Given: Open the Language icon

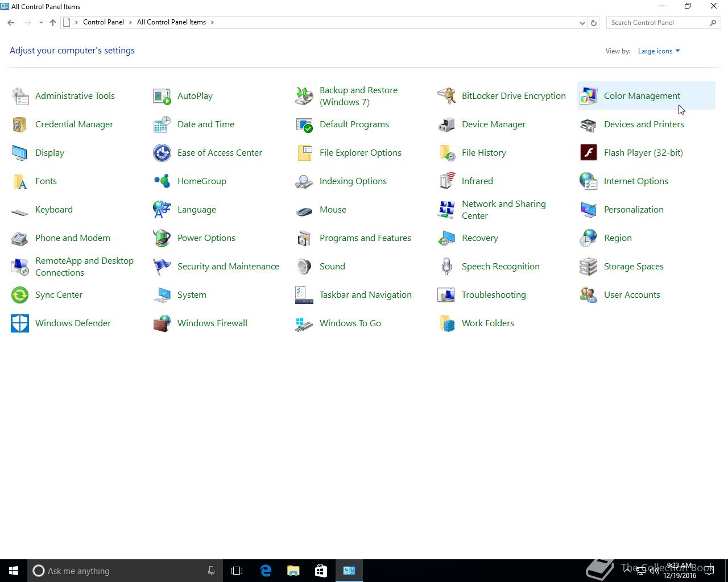Looking at the screenshot, I should pos(162,210).
